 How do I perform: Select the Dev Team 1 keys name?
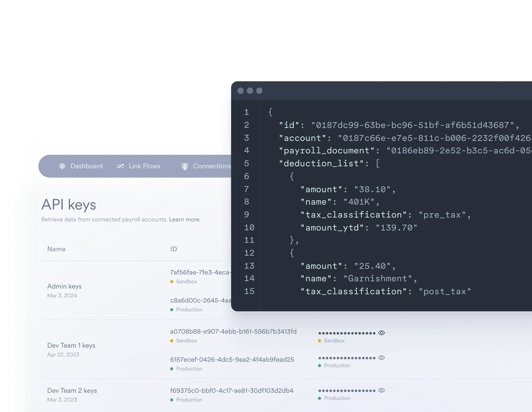[x=71, y=345]
